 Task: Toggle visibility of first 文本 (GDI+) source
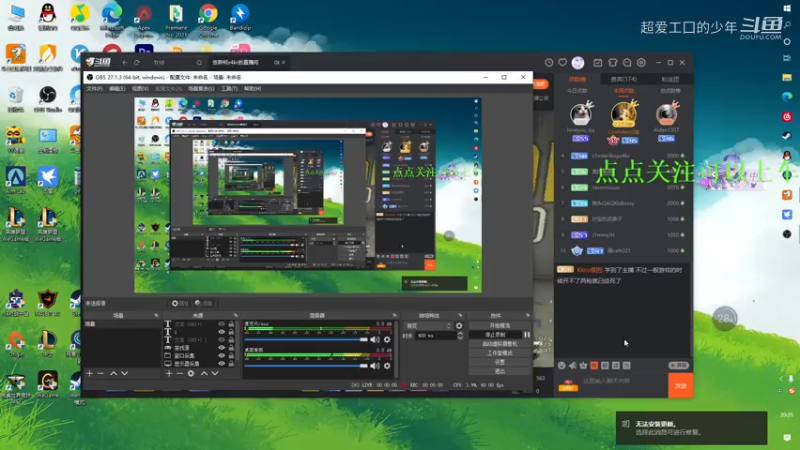[x=221, y=324]
